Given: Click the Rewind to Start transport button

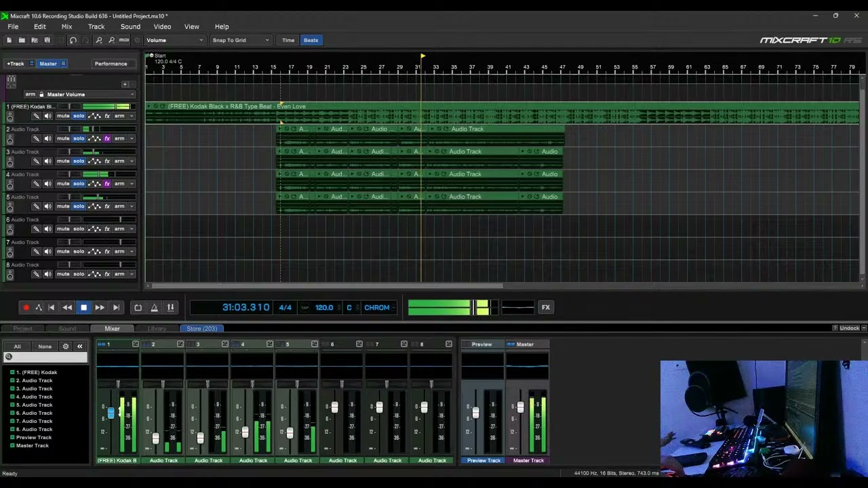Looking at the screenshot, I should click(x=51, y=308).
